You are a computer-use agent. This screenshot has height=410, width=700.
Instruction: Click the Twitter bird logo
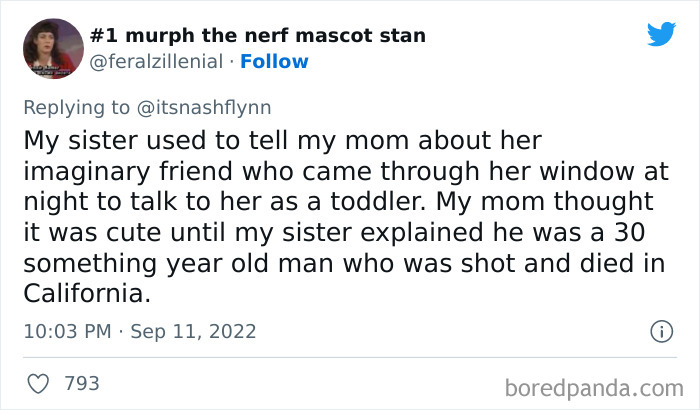tap(661, 34)
